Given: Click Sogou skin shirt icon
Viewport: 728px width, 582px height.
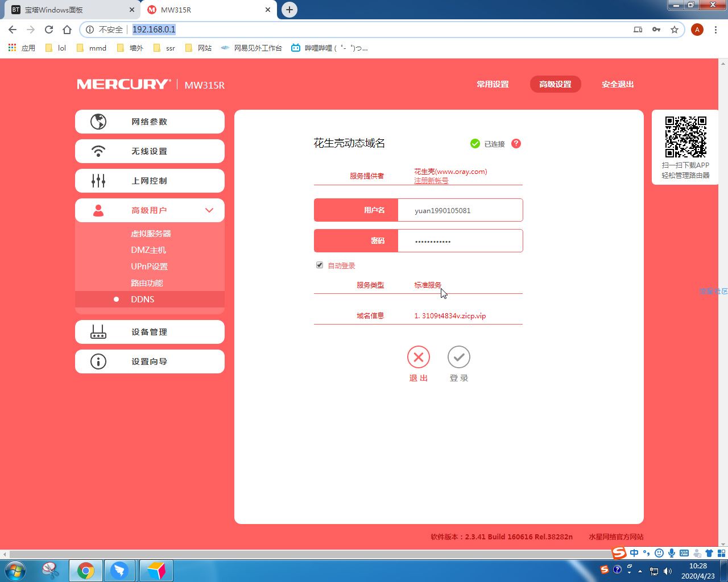Looking at the screenshot, I should (709, 553).
